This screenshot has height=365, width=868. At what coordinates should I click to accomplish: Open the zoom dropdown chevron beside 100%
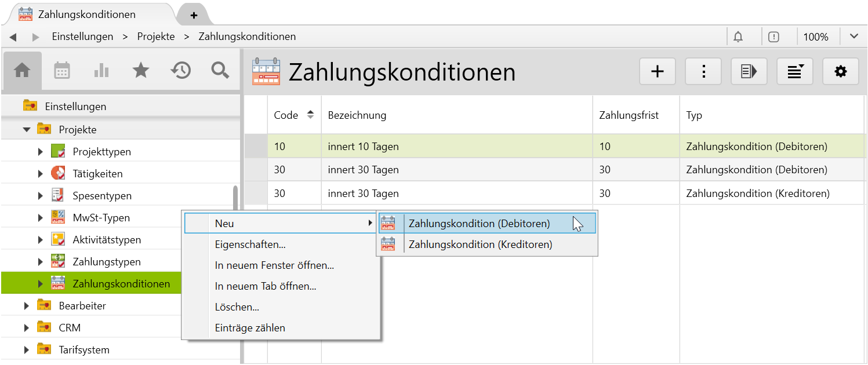pyautogui.click(x=854, y=36)
